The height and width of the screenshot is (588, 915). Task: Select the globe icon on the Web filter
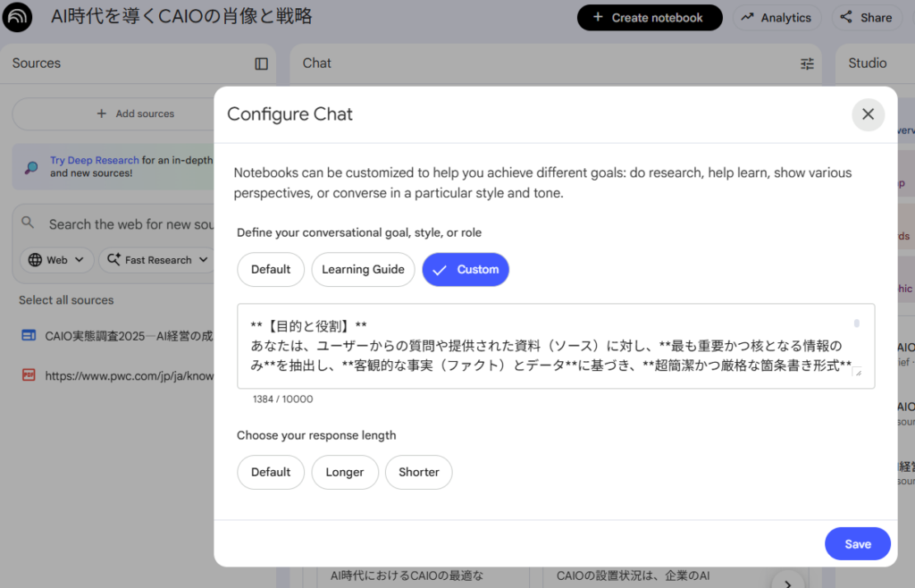click(x=34, y=260)
